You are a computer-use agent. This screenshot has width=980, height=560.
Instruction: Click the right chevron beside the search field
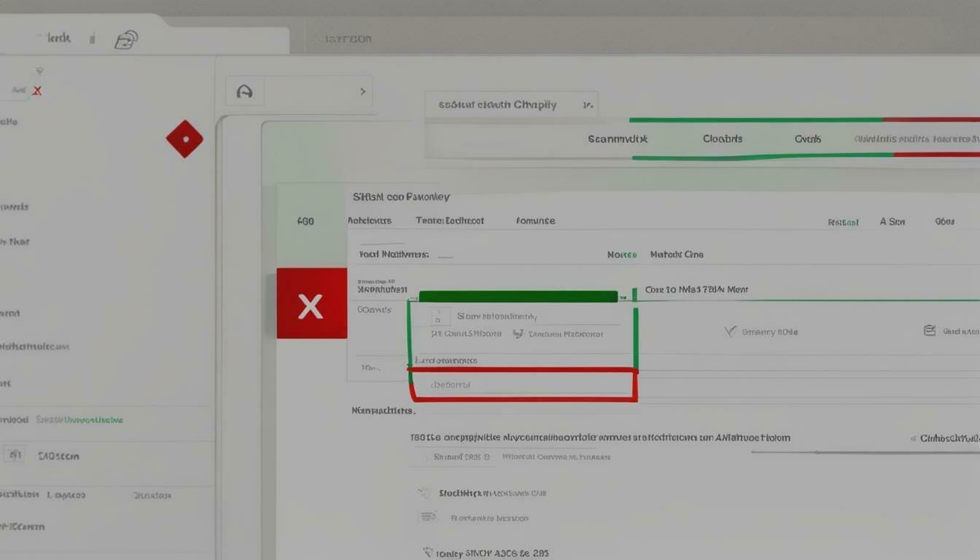tap(362, 91)
